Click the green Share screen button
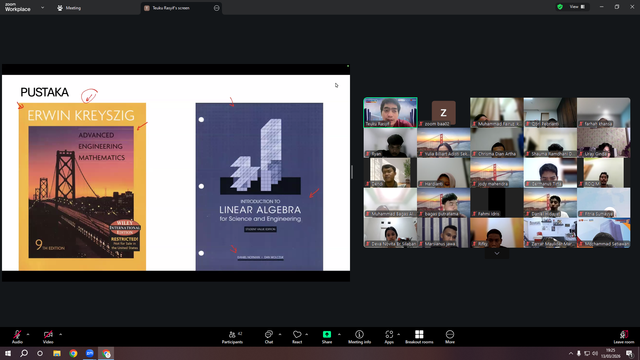Screen dimensions: 640x360 (327, 337)
